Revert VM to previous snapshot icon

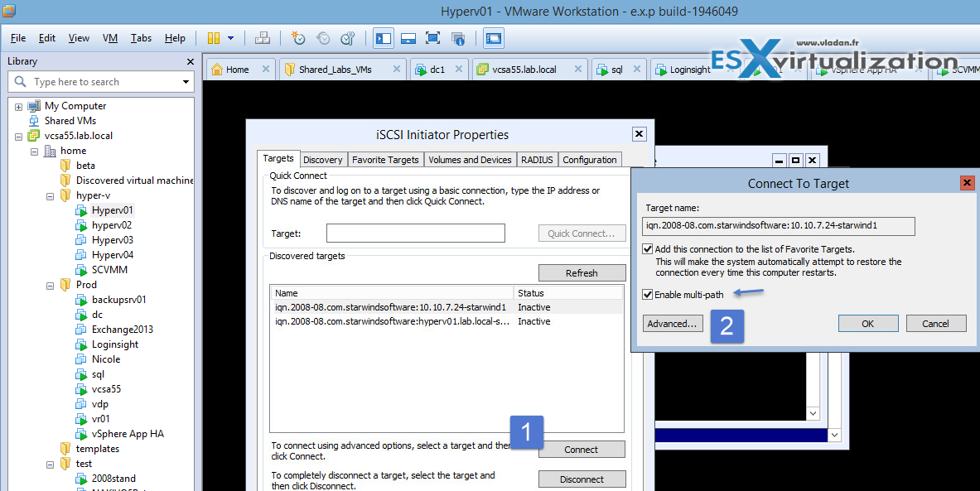(x=323, y=38)
